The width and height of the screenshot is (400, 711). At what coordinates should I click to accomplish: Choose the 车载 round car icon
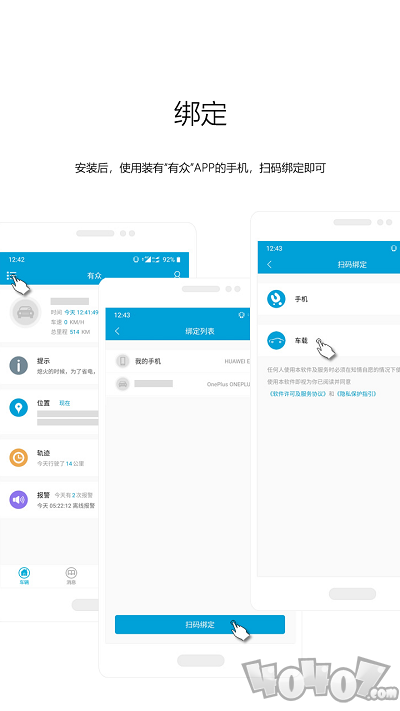(276, 341)
